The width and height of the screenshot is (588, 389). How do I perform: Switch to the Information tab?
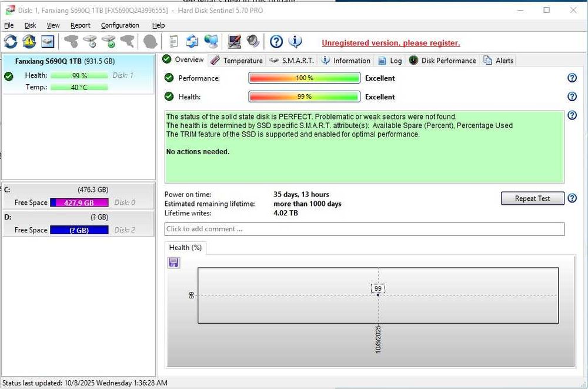[346, 61]
